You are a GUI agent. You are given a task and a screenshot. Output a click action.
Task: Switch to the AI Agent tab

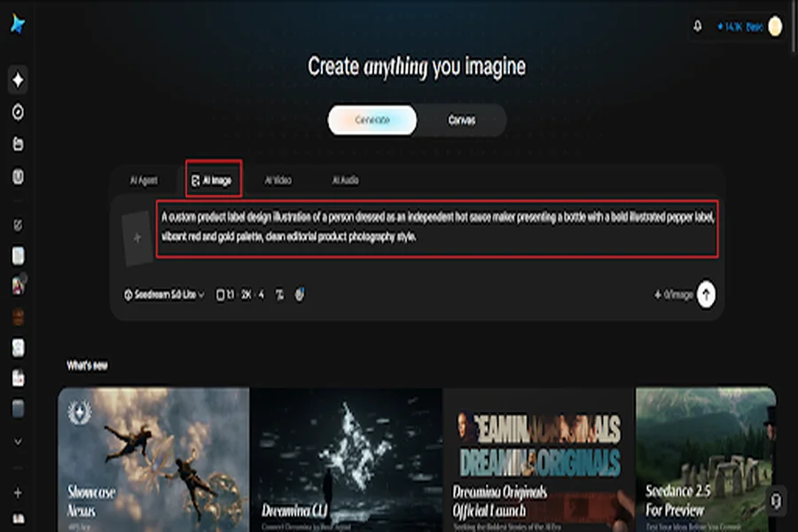[144, 180]
